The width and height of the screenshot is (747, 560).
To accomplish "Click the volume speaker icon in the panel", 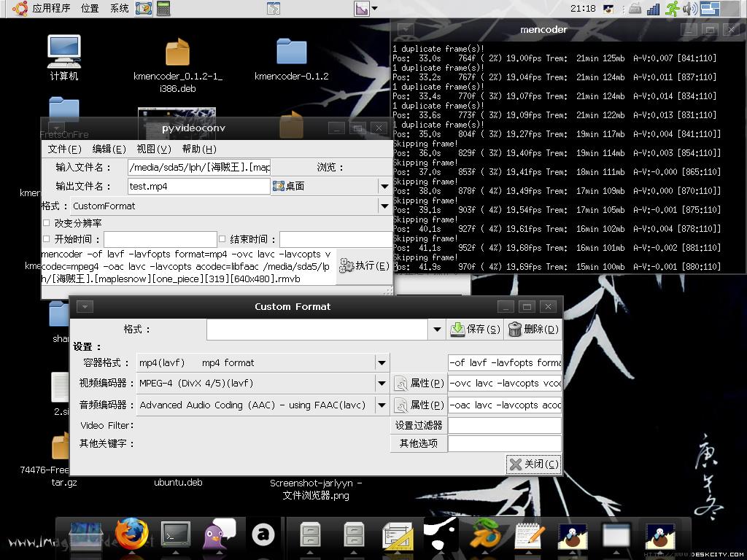I will pyautogui.click(x=689, y=8).
